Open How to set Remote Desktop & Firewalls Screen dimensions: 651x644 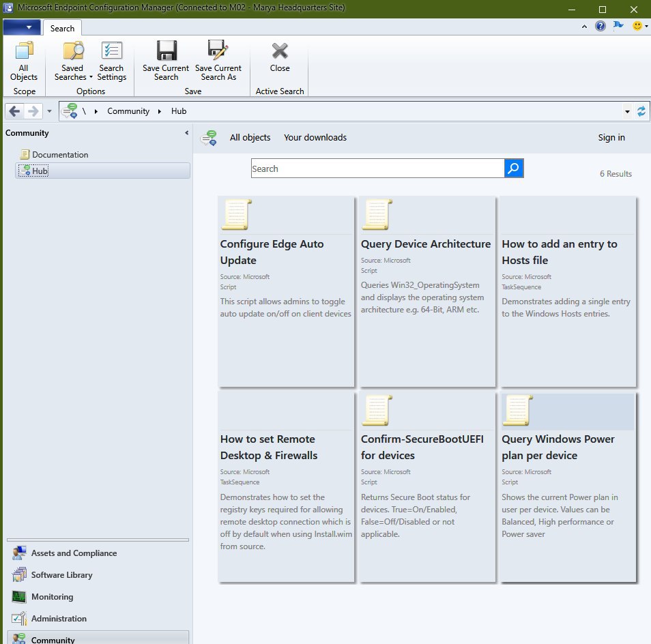[286, 487]
